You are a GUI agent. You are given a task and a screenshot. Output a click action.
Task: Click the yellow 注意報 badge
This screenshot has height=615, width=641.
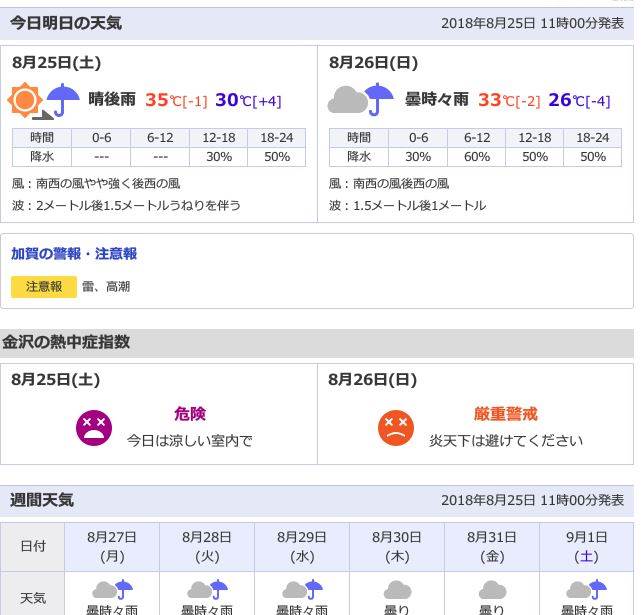(x=44, y=287)
